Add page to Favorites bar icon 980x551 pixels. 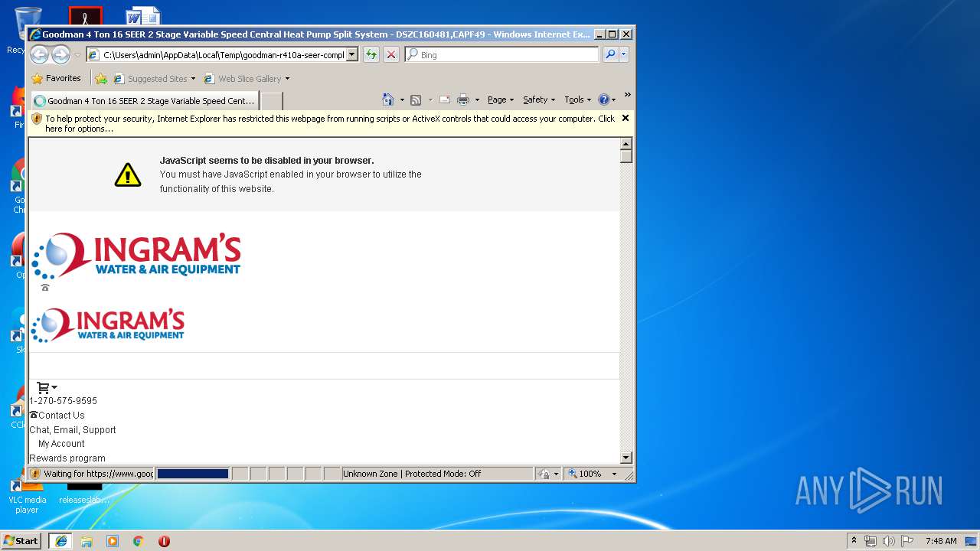[101, 78]
